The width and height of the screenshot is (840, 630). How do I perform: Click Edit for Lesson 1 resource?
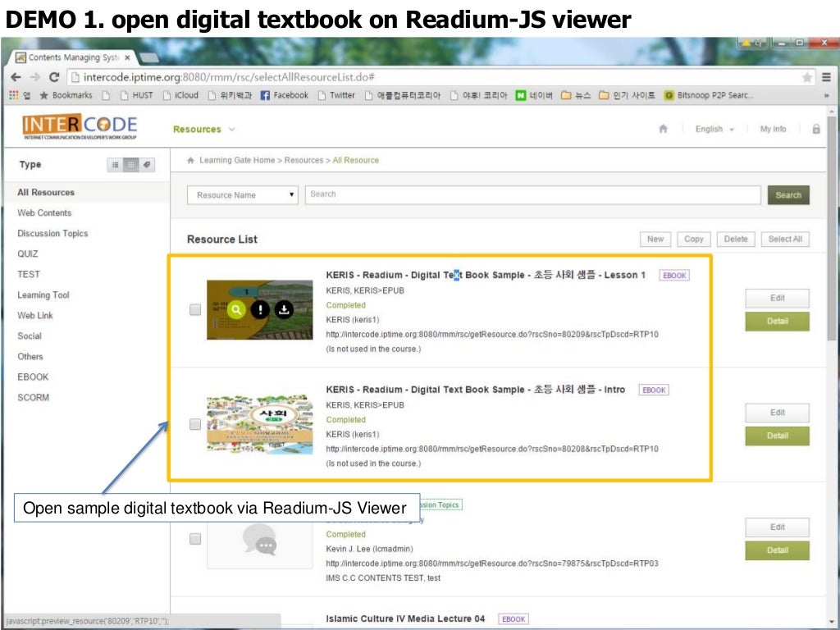coord(778,298)
